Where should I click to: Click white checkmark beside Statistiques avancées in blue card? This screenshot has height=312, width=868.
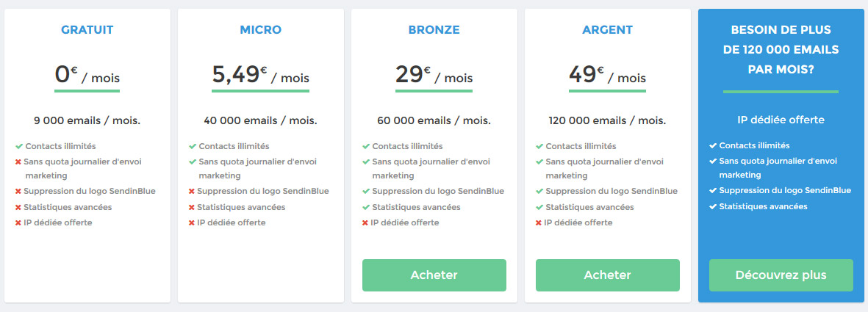click(713, 207)
